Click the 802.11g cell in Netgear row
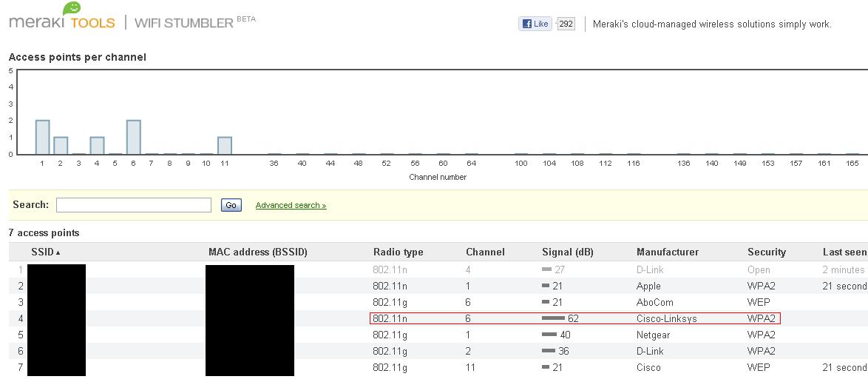 point(390,335)
